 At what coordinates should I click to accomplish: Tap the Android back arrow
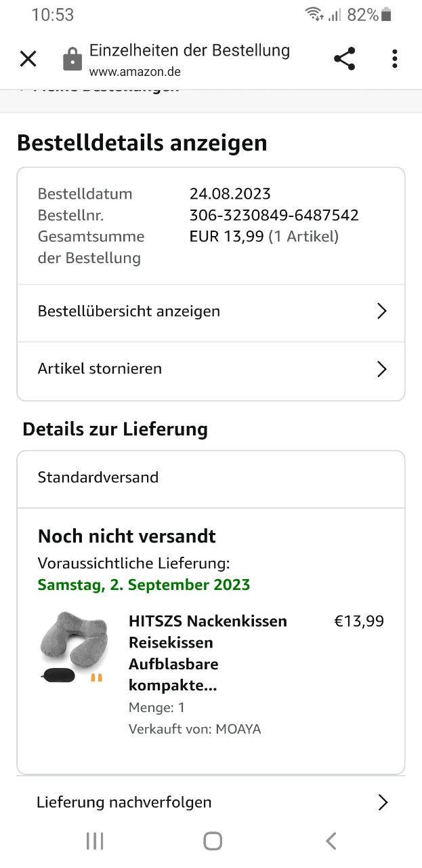click(331, 842)
